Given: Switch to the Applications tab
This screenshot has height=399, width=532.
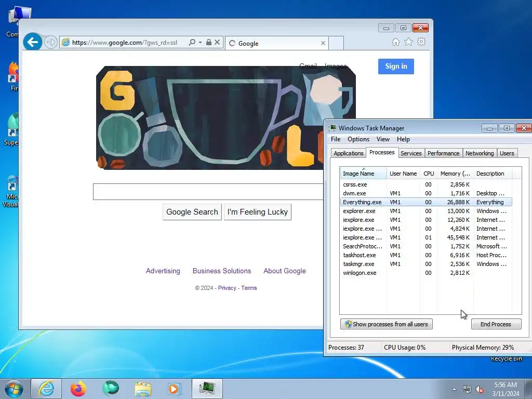Looking at the screenshot, I should (x=349, y=153).
